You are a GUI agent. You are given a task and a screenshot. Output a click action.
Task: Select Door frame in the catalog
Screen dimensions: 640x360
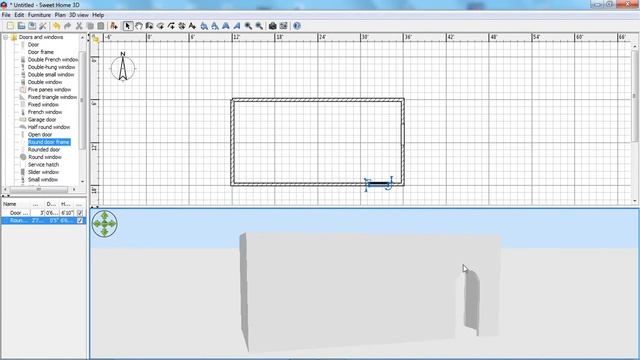pyautogui.click(x=40, y=52)
